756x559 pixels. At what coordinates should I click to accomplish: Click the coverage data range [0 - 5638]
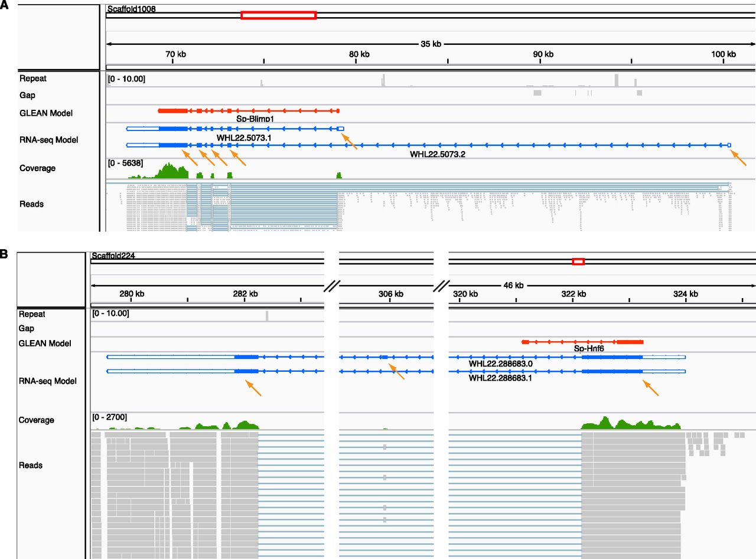pyautogui.click(x=125, y=162)
